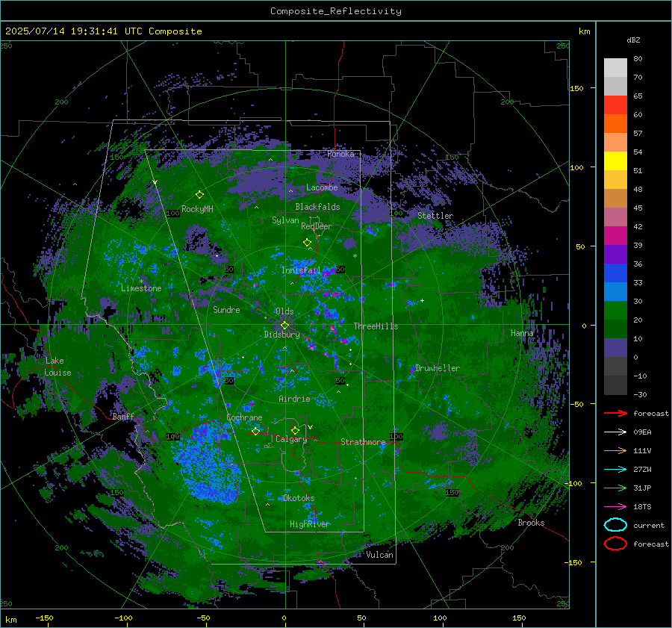Click the yellow diamond marker below Cochrane
Viewport: 672px width, 628px height.
point(255,431)
